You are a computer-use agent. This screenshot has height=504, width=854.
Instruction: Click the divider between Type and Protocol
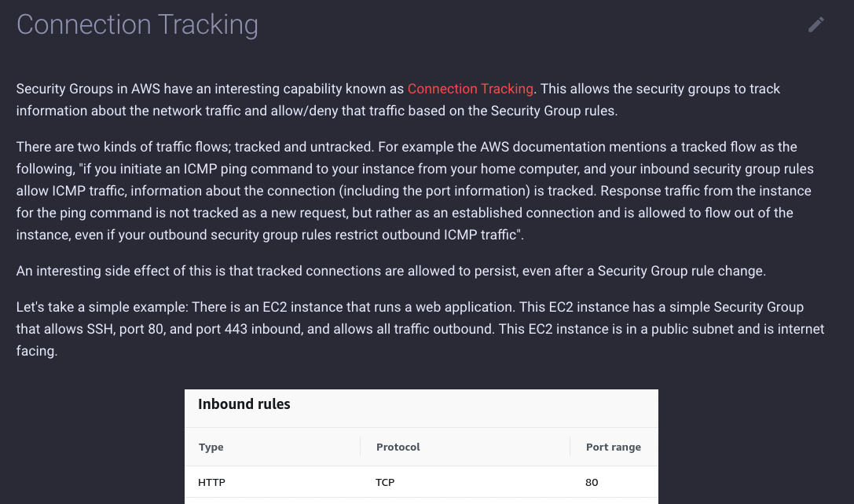[x=360, y=447]
